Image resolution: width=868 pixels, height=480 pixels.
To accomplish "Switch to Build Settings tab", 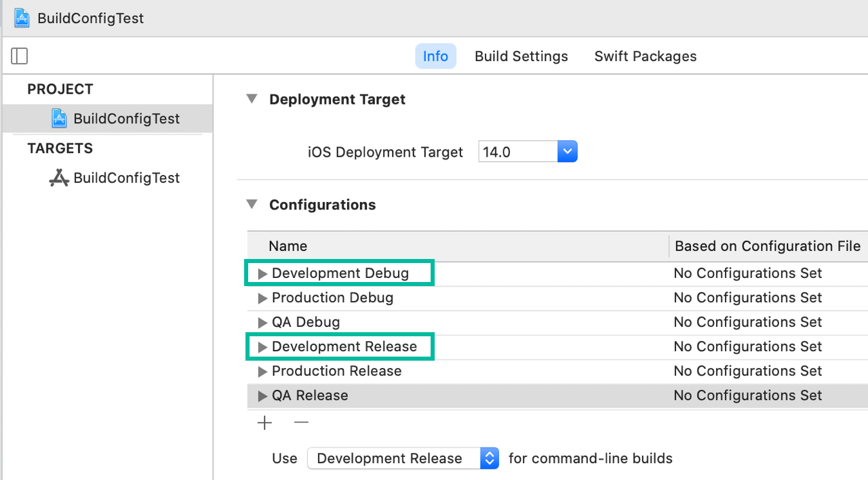I will point(521,56).
